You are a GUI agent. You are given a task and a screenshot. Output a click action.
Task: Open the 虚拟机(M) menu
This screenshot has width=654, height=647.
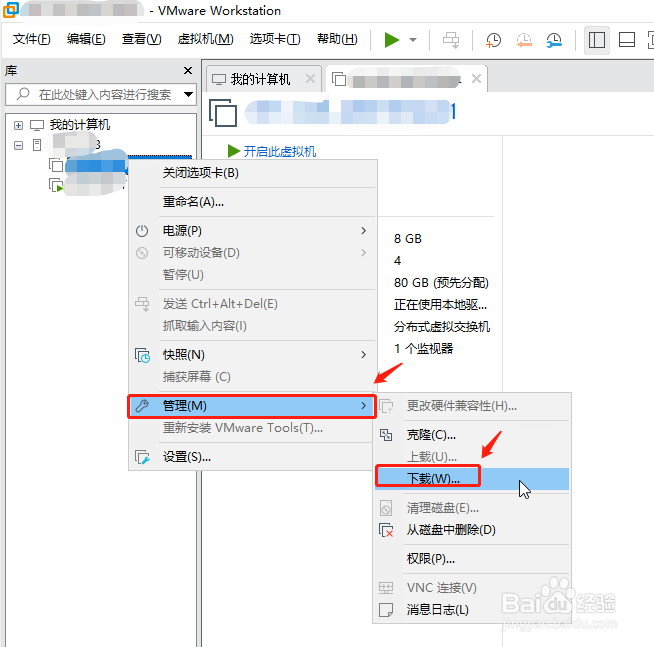click(x=205, y=39)
